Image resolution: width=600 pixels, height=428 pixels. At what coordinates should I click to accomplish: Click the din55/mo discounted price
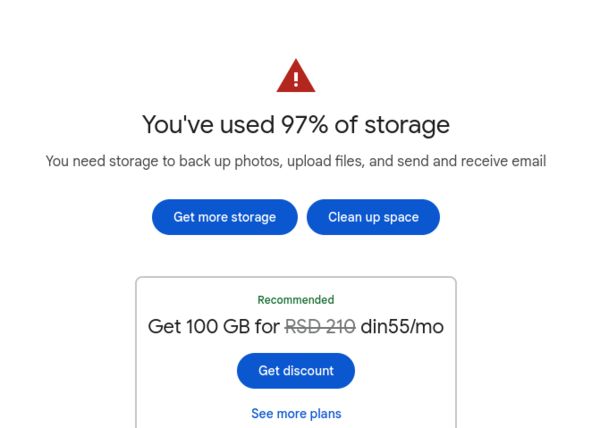(402, 327)
